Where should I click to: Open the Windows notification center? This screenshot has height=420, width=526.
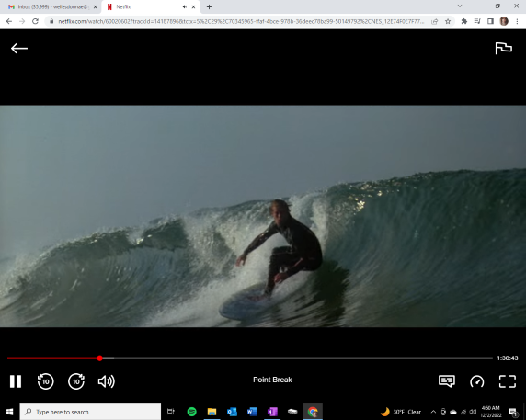tap(513, 412)
